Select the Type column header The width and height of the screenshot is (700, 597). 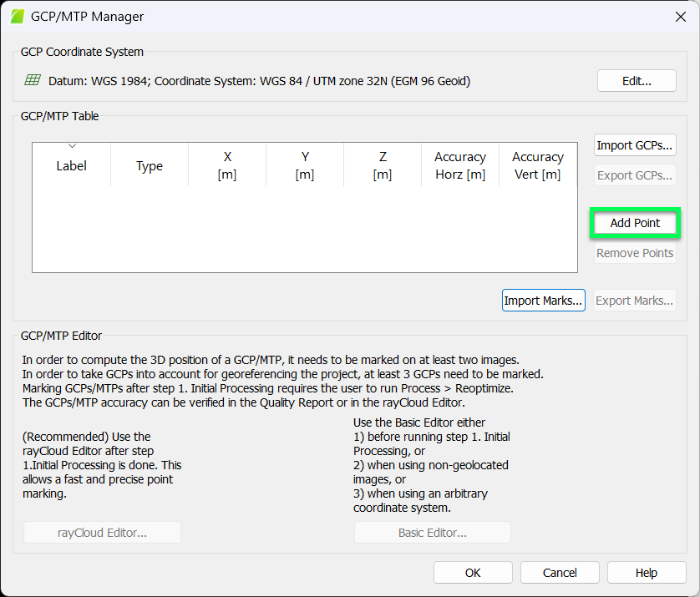[x=149, y=165]
